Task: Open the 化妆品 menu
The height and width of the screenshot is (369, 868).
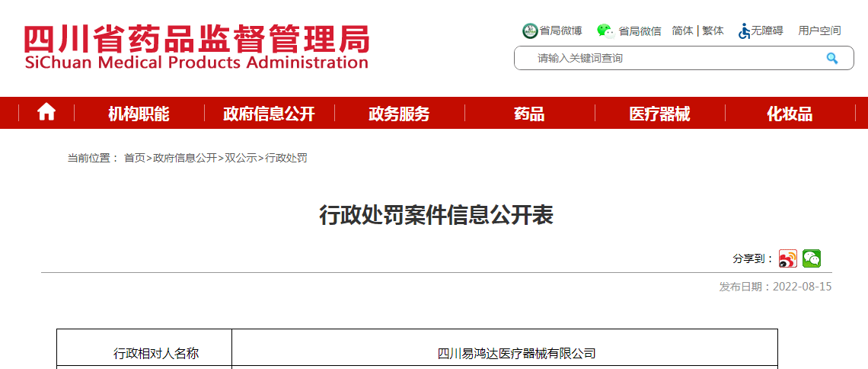Action: pos(790,114)
